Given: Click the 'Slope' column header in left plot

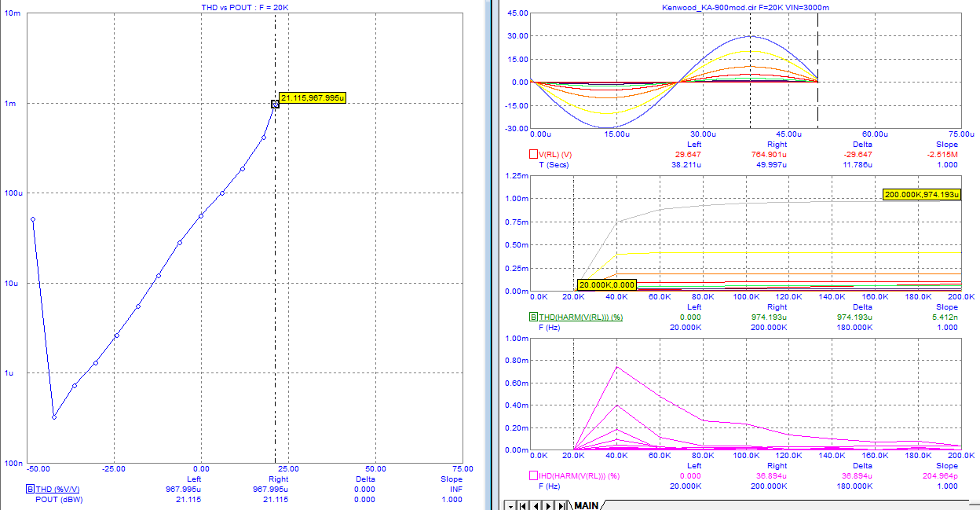Looking at the screenshot, I should (452, 479).
